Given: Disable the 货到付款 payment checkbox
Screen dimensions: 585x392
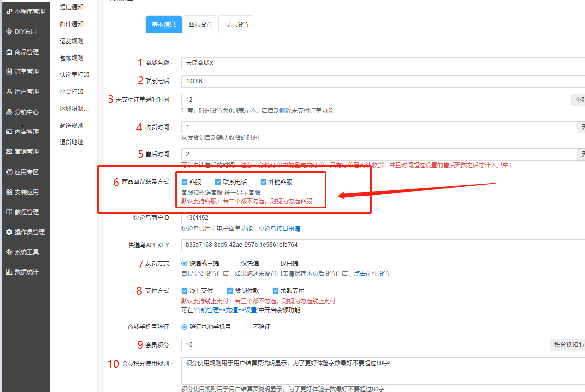Looking at the screenshot, I should point(230,291).
